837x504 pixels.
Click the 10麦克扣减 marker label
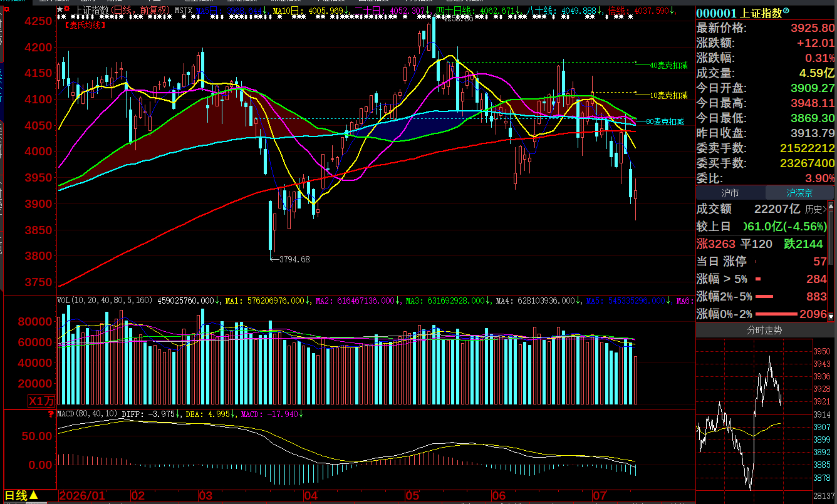tap(668, 95)
